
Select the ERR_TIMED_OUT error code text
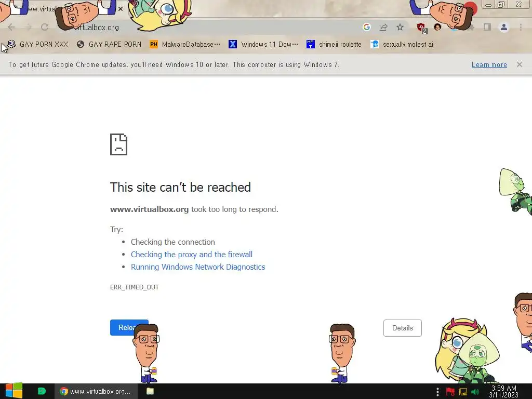pyautogui.click(x=135, y=287)
